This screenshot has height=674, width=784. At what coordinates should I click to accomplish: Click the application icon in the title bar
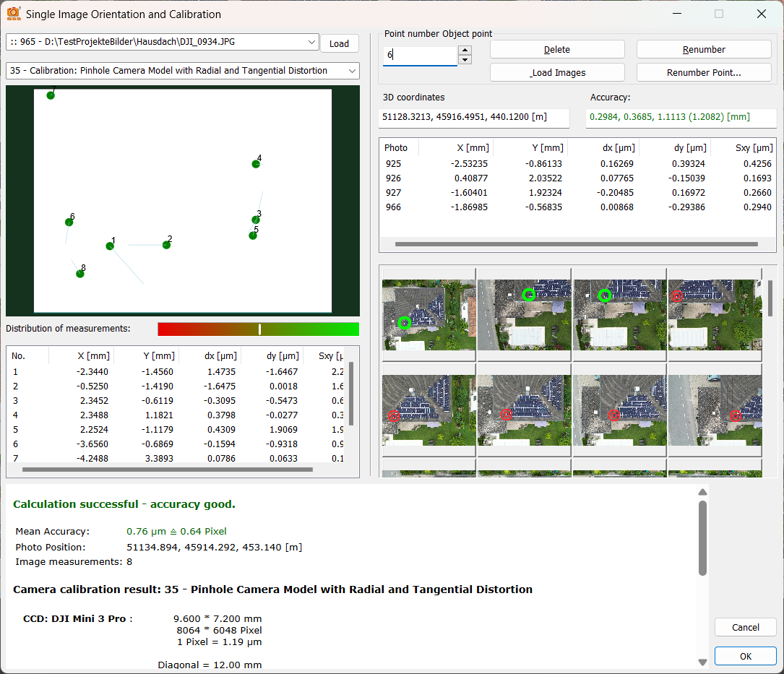(x=14, y=14)
